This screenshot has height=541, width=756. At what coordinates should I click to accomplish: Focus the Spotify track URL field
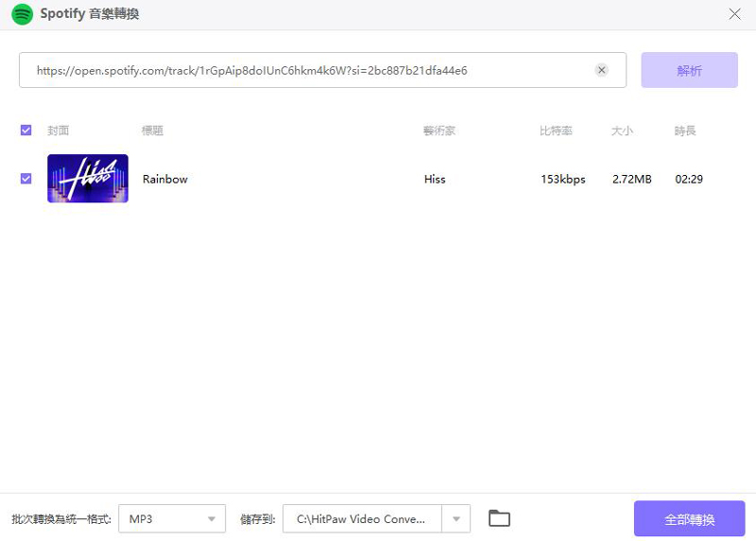coord(322,70)
